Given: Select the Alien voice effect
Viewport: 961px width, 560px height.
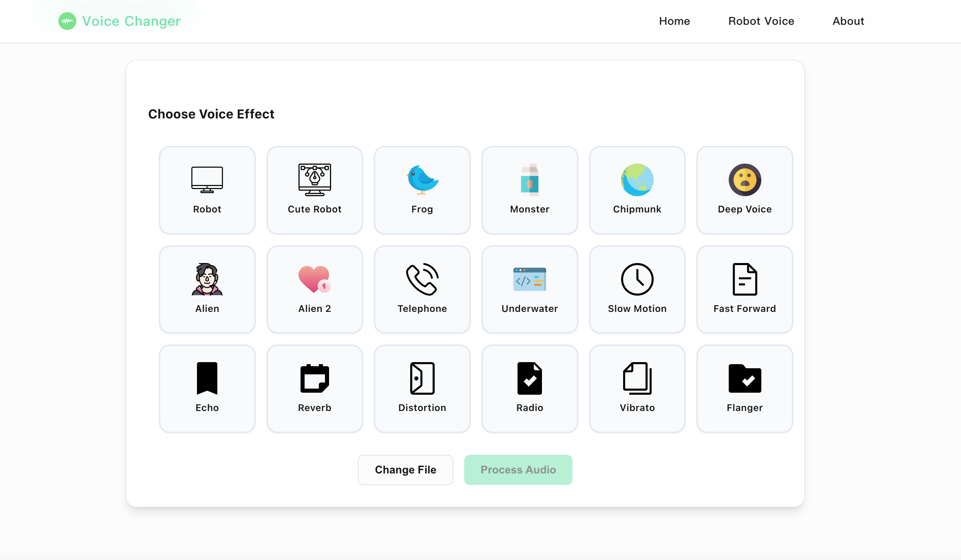Looking at the screenshot, I should click(207, 290).
